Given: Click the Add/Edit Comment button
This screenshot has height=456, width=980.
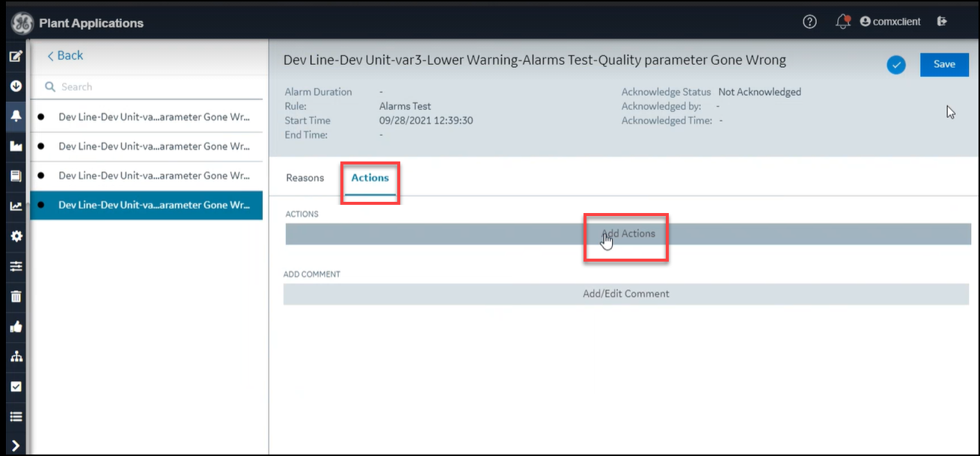Looking at the screenshot, I should (x=626, y=294).
